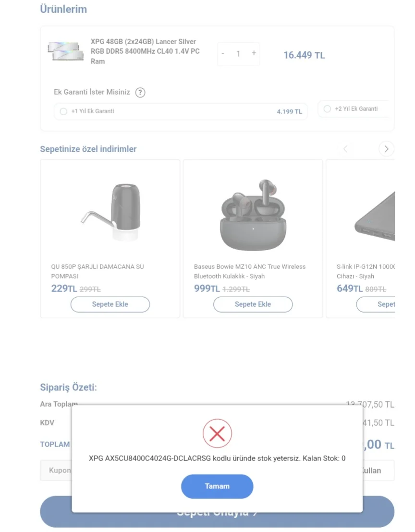Select +2 Yıl Ek Garanti option
The width and height of the screenshot is (415, 532).
(x=328, y=109)
